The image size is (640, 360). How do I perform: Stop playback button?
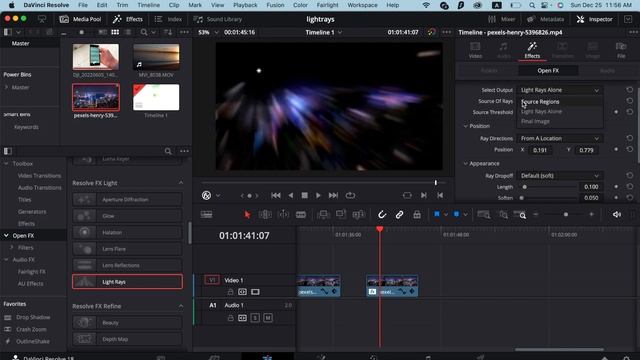point(304,196)
